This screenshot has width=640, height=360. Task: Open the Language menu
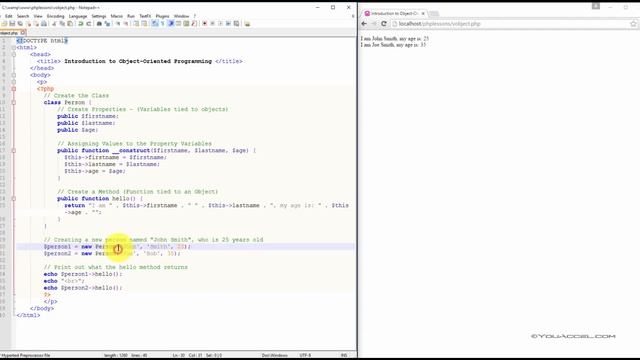(78, 16)
